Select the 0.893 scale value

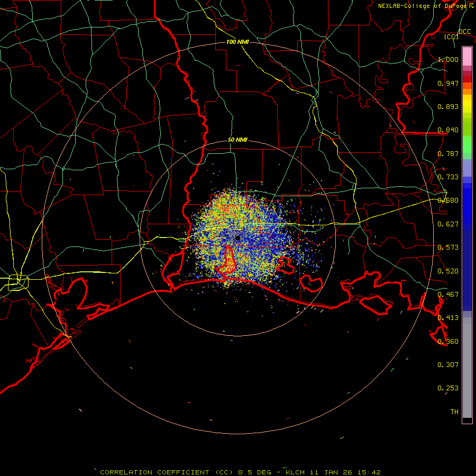pos(448,106)
